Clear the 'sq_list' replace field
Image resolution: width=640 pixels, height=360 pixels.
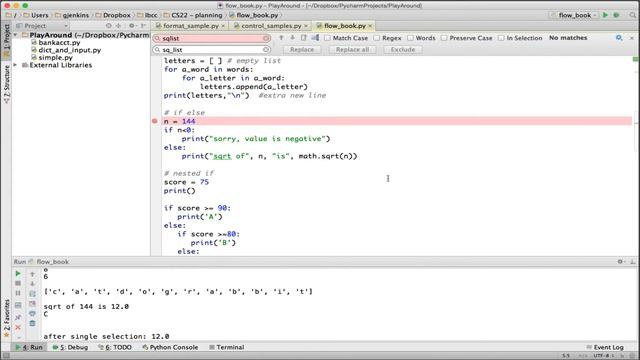coord(266,50)
